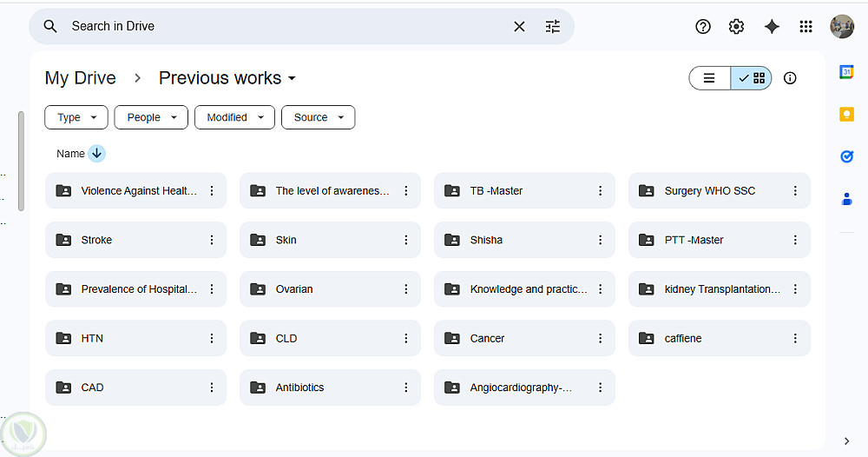Open Google Calendar side panel icon
The width and height of the screenshot is (868, 457).
[846, 72]
